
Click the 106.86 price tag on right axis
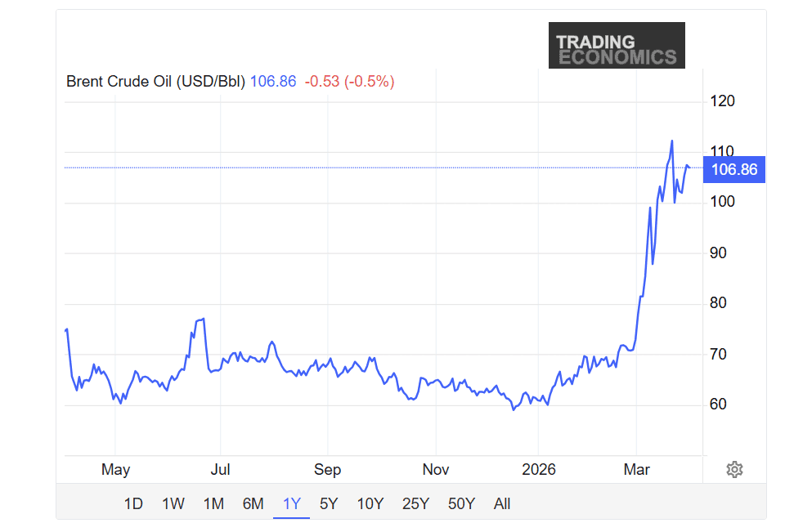point(733,169)
